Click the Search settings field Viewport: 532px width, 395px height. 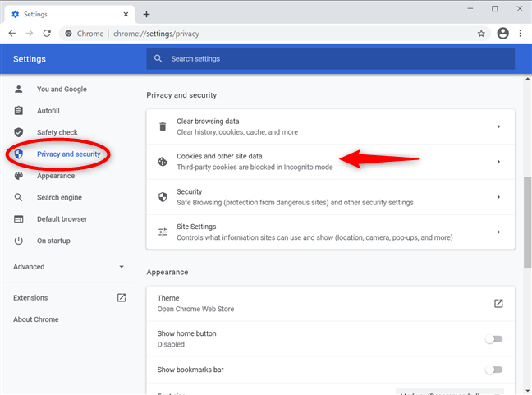pos(330,59)
